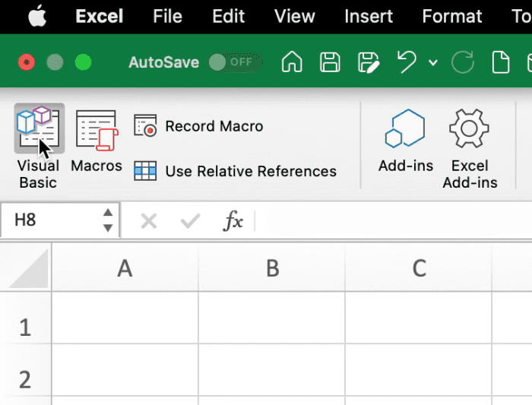Image resolution: width=532 pixels, height=405 pixels.
Task: Open the Insert menu
Action: (369, 16)
